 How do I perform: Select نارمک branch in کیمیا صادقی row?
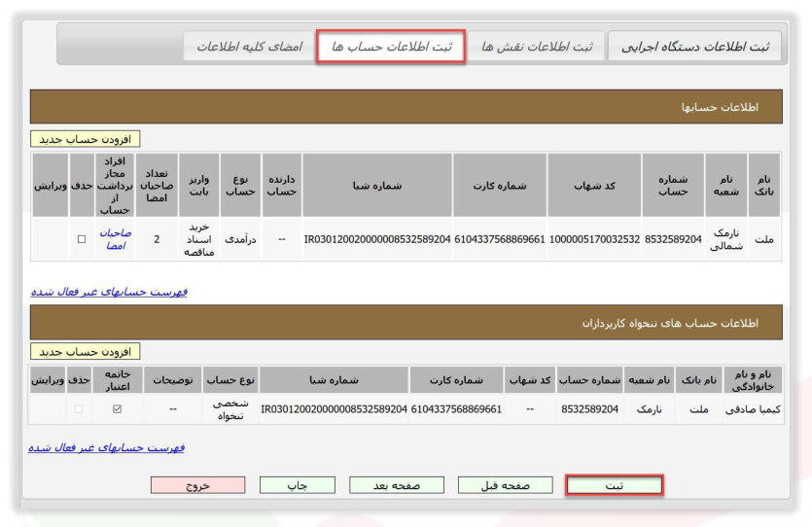click(x=650, y=409)
